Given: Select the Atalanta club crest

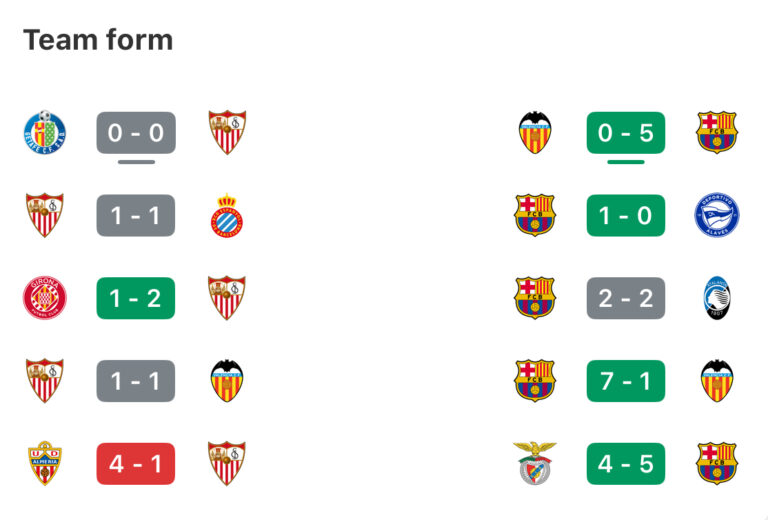Looking at the screenshot, I should point(716,298).
